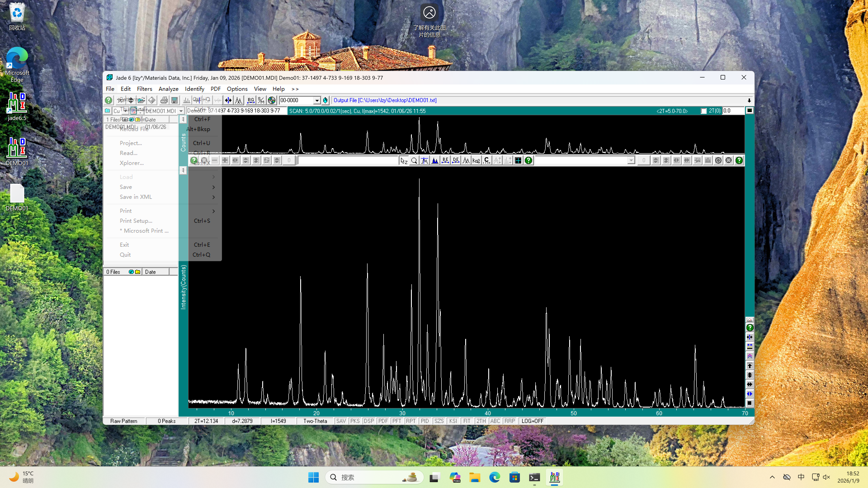Click the BG background removal toolbar icon

251,100
